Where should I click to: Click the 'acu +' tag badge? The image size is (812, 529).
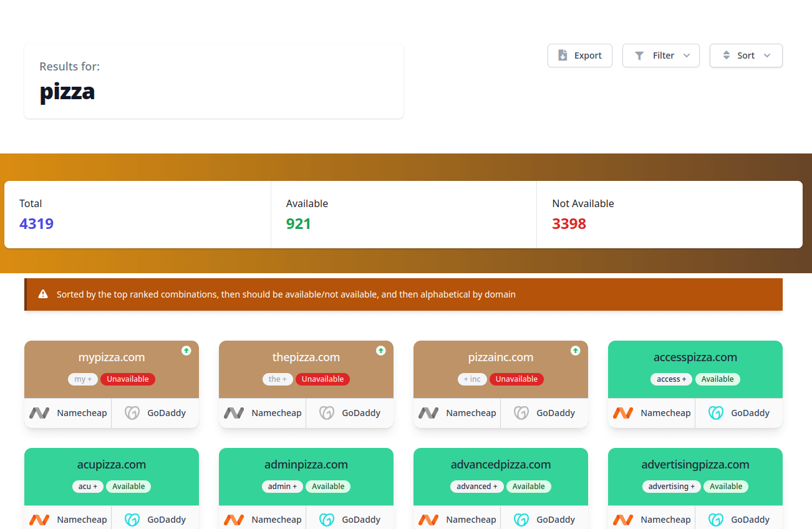pyautogui.click(x=88, y=487)
